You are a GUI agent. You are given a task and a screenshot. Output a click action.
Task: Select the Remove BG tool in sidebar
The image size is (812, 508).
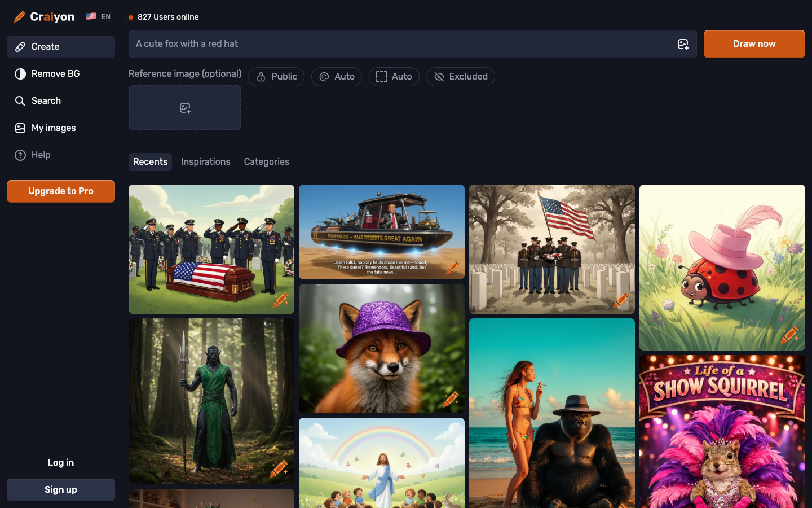pyautogui.click(x=54, y=73)
